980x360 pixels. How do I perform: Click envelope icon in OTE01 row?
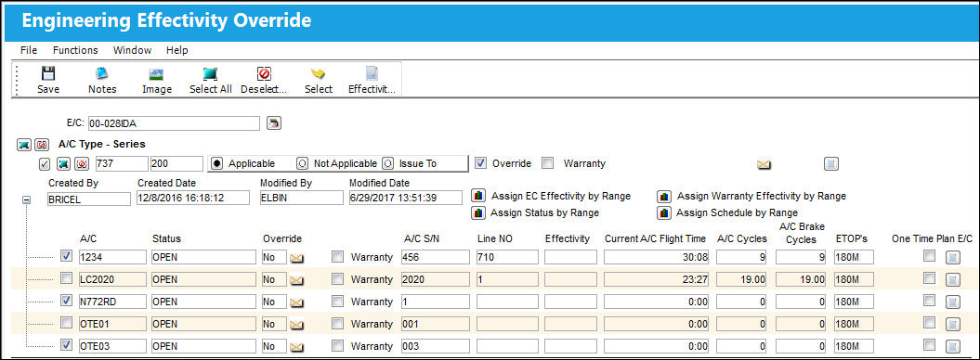[297, 325]
